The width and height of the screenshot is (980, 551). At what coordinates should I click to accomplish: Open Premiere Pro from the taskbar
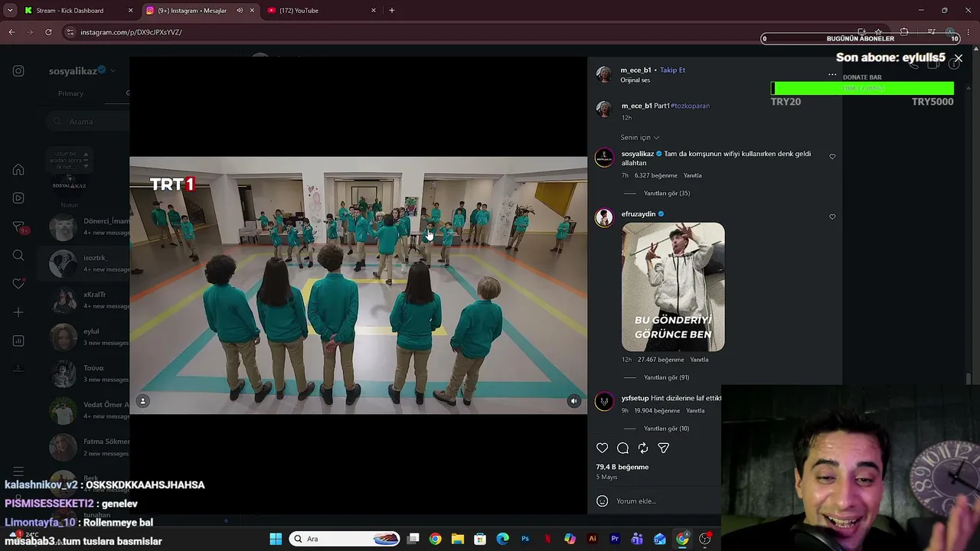[615, 539]
